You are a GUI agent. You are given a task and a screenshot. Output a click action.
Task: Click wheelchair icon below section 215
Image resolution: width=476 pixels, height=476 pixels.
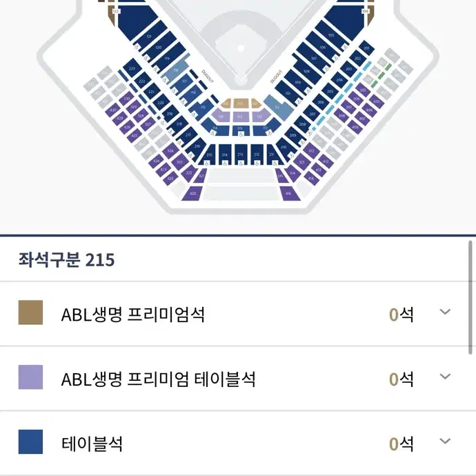point(207,163)
